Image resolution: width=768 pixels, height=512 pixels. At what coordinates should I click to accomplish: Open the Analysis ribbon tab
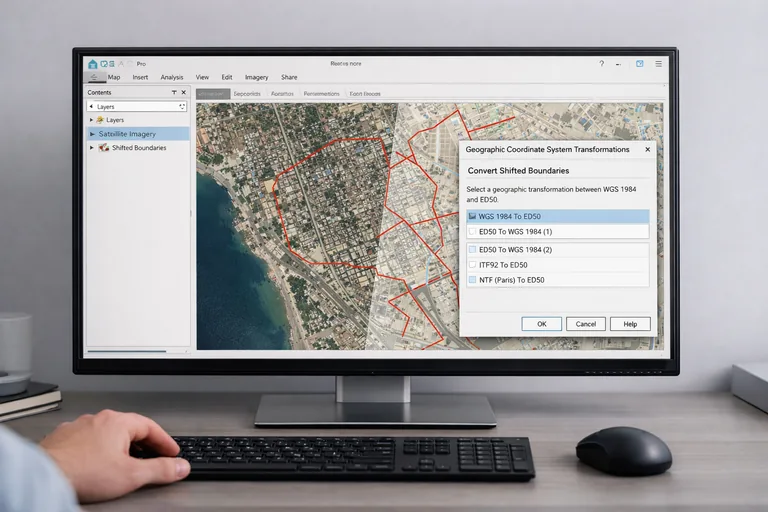(172, 77)
